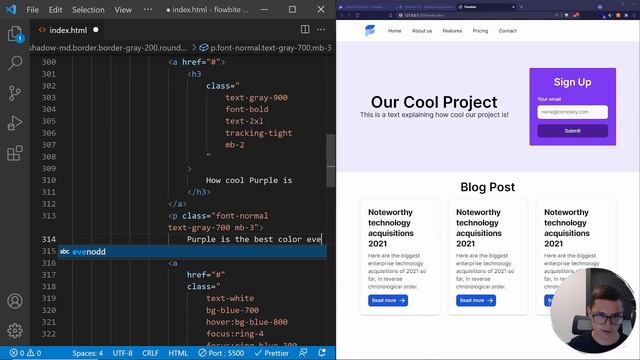Click Home link in website navbar
Screen dimensions: 640x360
pyautogui.click(x=395, y=31)
